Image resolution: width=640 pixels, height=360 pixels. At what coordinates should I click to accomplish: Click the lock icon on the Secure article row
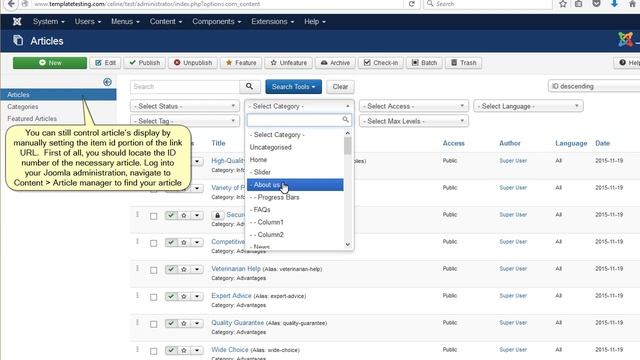(x=217, y=215)
